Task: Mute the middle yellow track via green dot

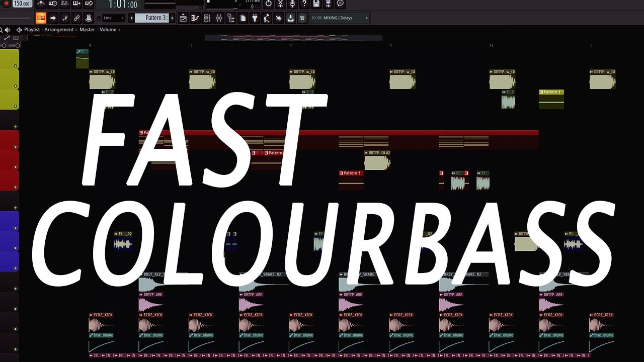Action: click(x=16, y=86)
